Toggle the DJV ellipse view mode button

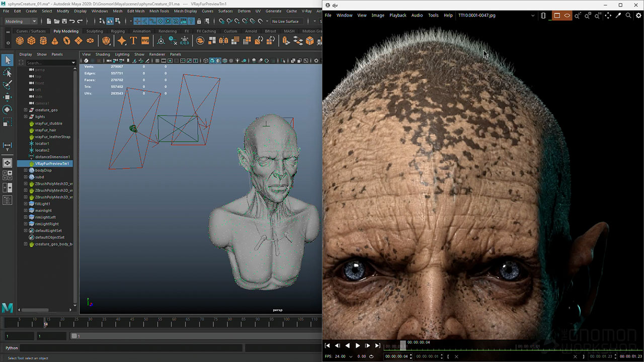point(567,16)
